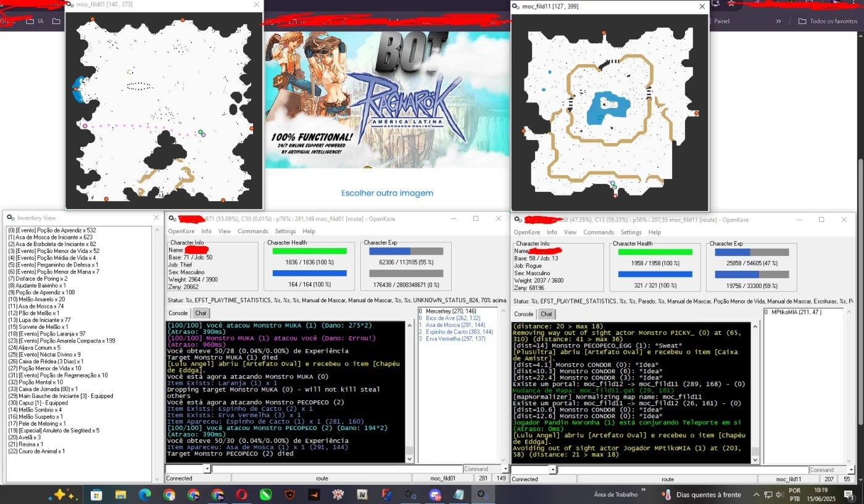Select 'Lupa de Iniciante x 77' in inventory
Image resolution: width=864 pixels, height=504 pixels.
coord(39,320)
